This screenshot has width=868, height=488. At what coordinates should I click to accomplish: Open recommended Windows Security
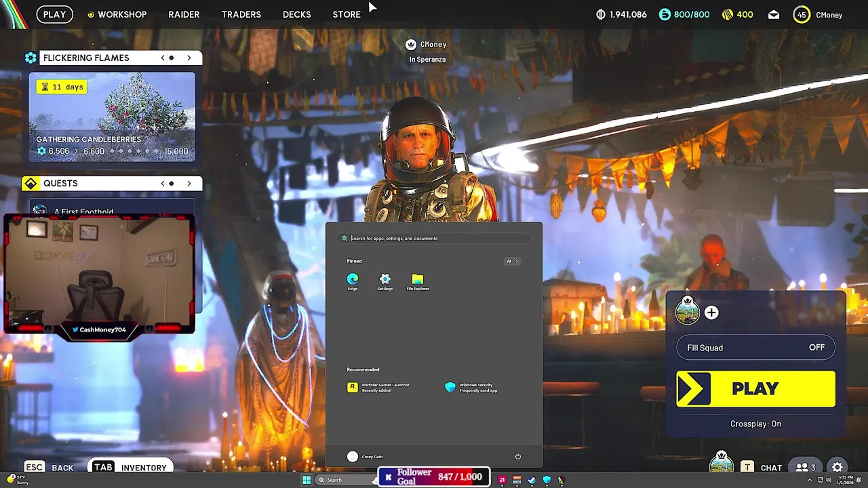471,387
